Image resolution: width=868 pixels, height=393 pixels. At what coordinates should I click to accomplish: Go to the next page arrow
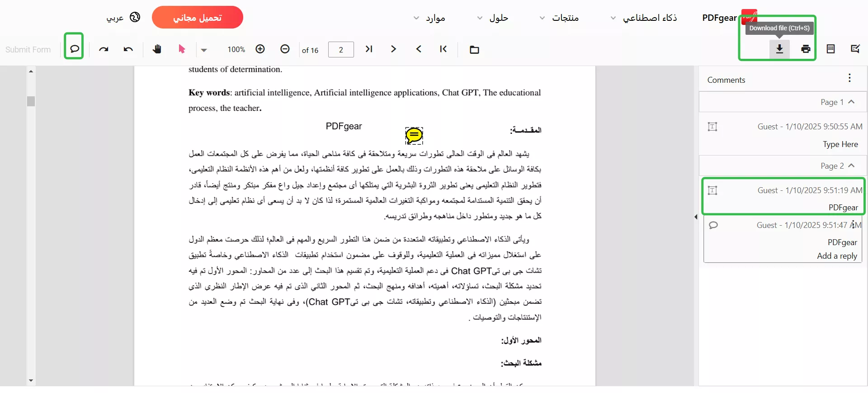coord(393,49)
